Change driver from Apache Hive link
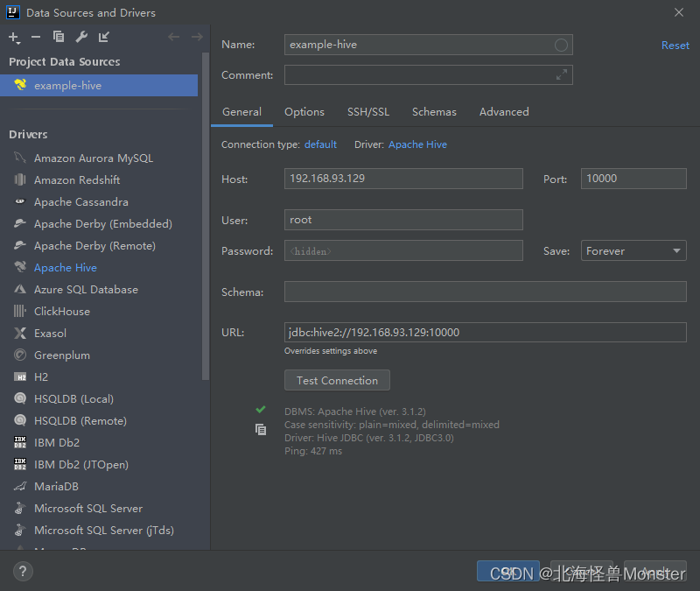The height and width of the screenshot is (591, 700). [417, 144]
